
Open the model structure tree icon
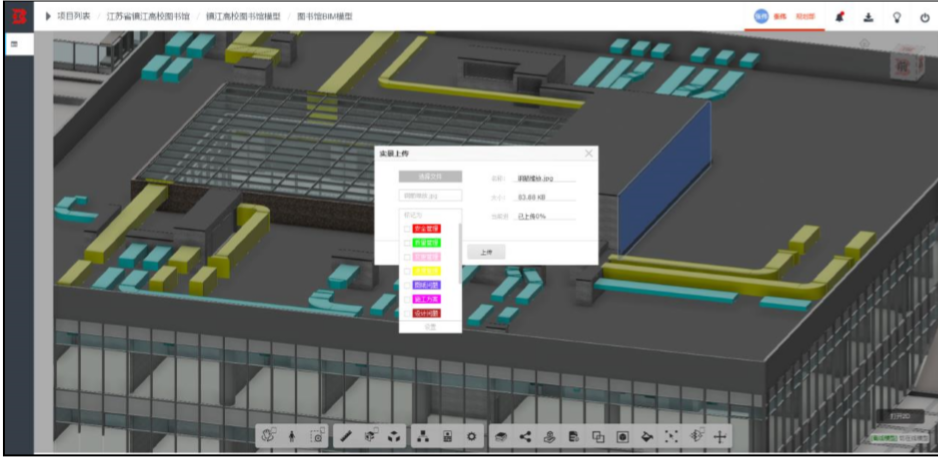coord(424,436)
